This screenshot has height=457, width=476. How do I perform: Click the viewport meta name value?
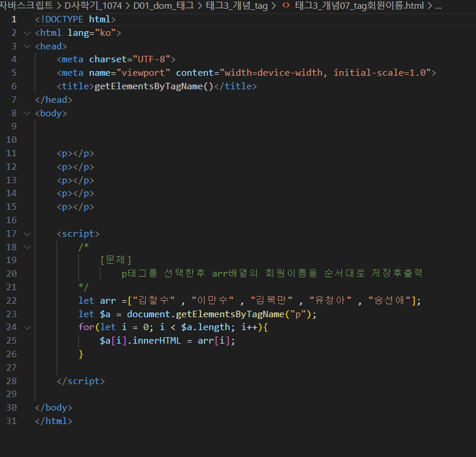(143, 73)
